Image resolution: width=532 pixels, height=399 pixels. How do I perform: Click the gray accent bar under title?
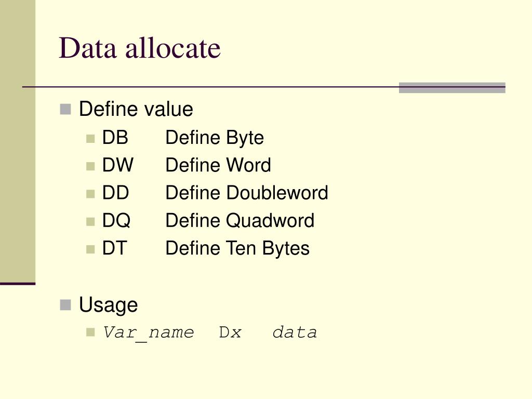[452, 87]
